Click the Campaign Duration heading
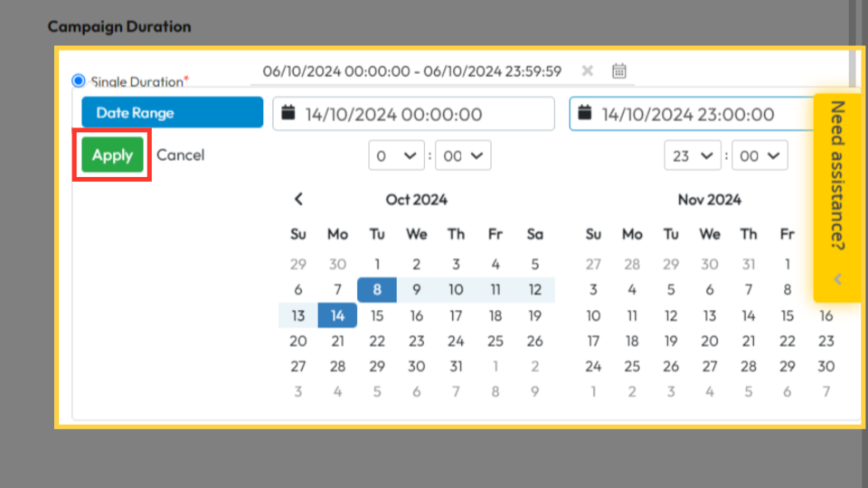Image resolution: width=868 pixels, height=488 pixels. coord(119,26)
